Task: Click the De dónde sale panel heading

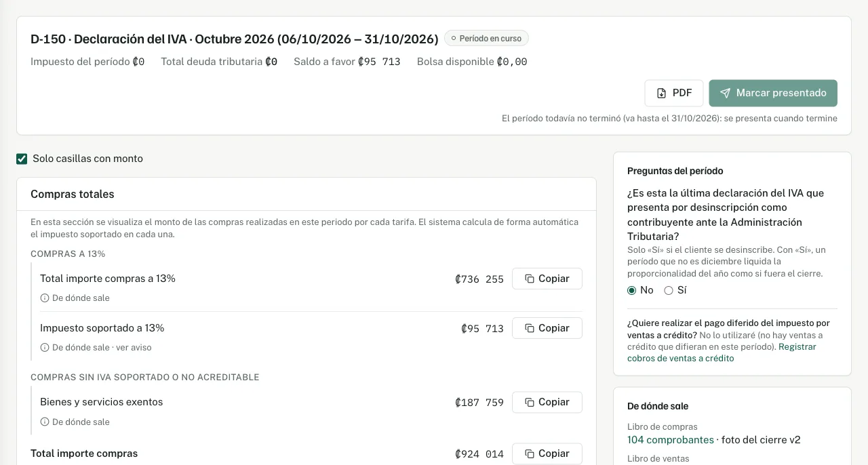Action: [658, 406]
